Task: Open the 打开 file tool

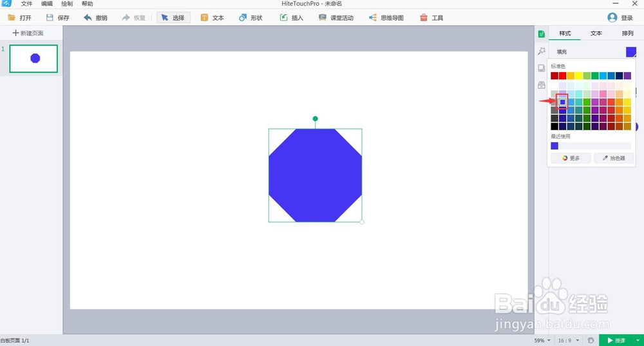Action: [x=19, y=17]
